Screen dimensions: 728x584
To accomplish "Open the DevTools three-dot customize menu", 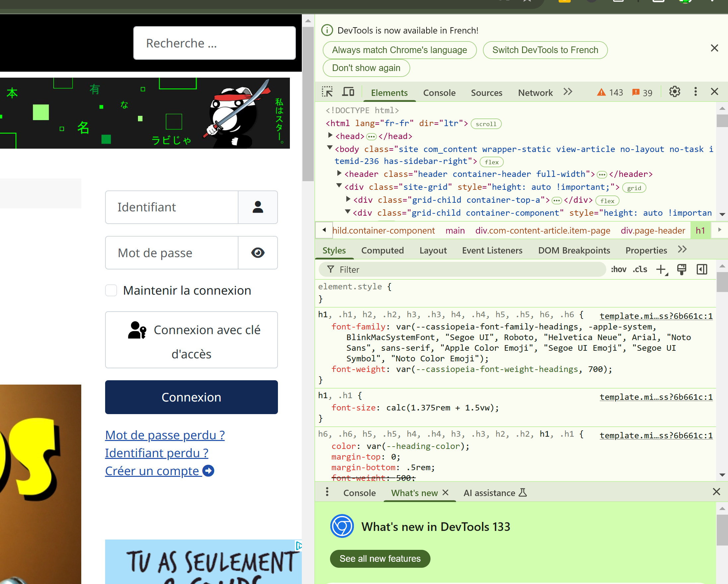I will [x=695, y=92].
